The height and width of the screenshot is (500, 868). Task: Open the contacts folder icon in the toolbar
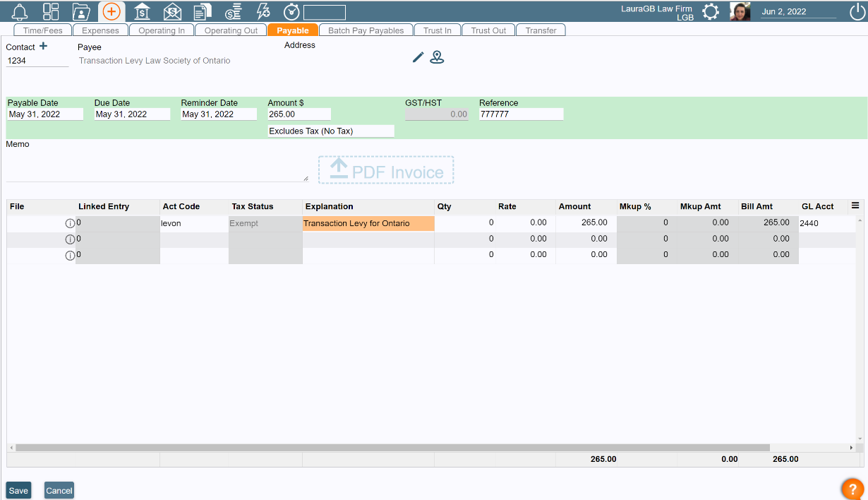click(x=81, y=11)
